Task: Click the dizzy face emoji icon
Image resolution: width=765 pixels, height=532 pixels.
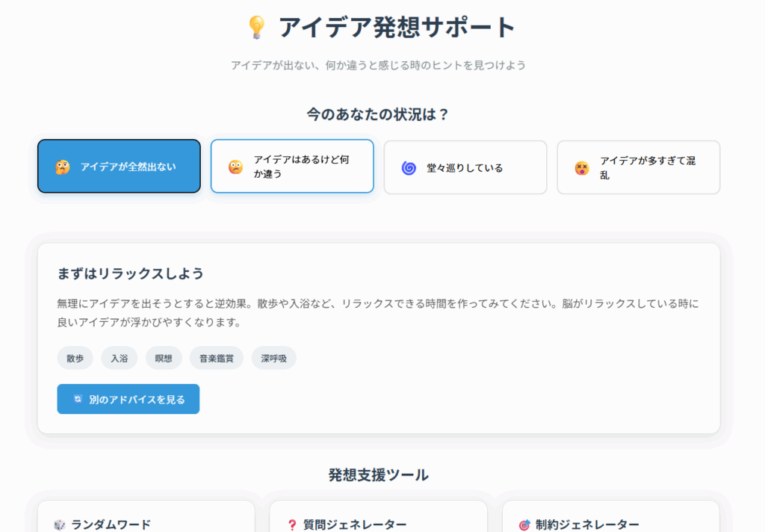Action: point(582,167)
